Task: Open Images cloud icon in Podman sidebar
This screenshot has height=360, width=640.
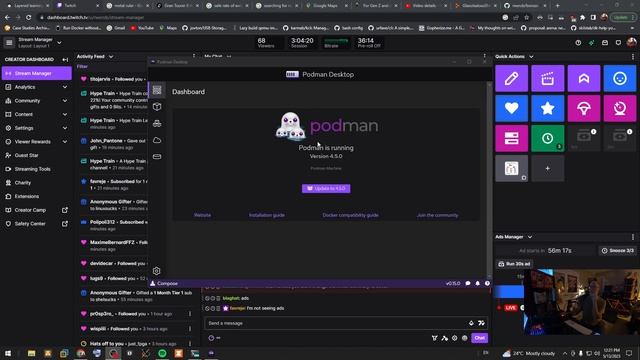Action: pos(157,140)
